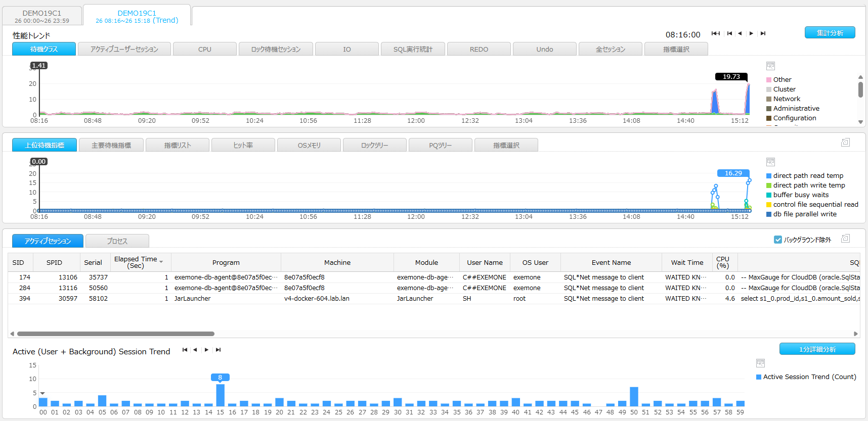Click the 集計分析 button
The image size is (868, 421).
point(830,33)
